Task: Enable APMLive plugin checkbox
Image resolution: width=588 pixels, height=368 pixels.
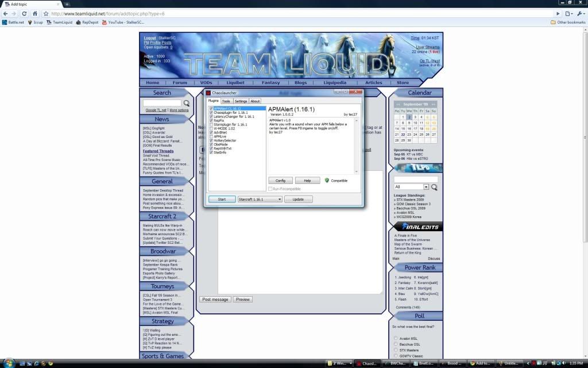Action: pyautogui.click(x=211, y=136)
